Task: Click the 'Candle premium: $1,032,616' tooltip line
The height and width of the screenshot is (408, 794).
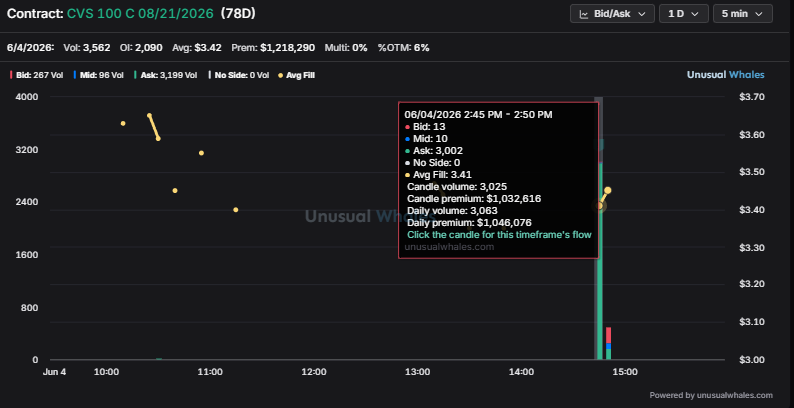Action: pyautogui.click(x=474, y=199)
